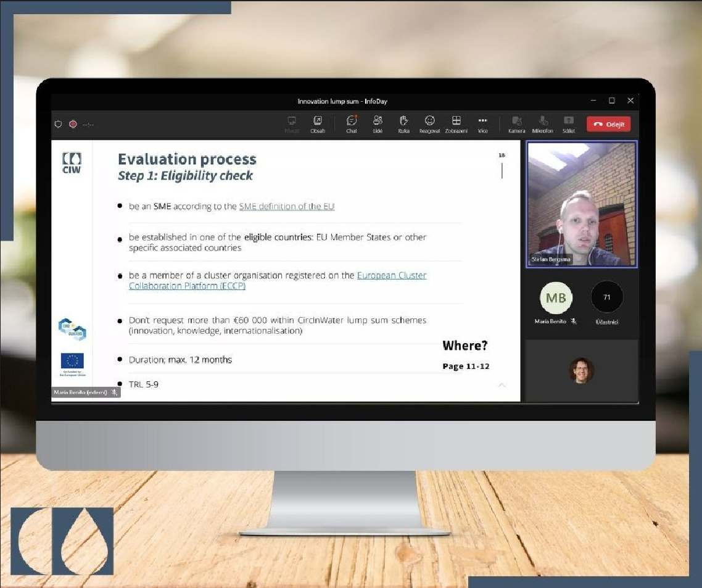Leave the meeting with Odejít
The image size is (702, 588).
[608, 124]
